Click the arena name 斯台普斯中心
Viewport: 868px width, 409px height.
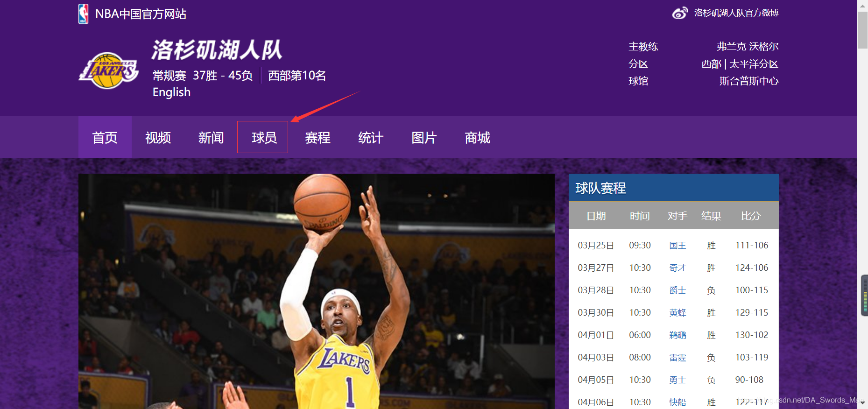pos(749,81)
